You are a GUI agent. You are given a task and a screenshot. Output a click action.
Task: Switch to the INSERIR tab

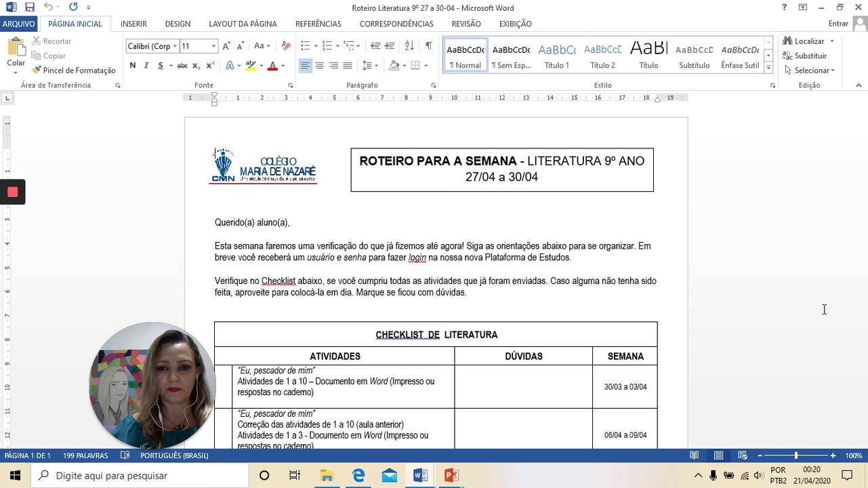[x=133, y=24]
